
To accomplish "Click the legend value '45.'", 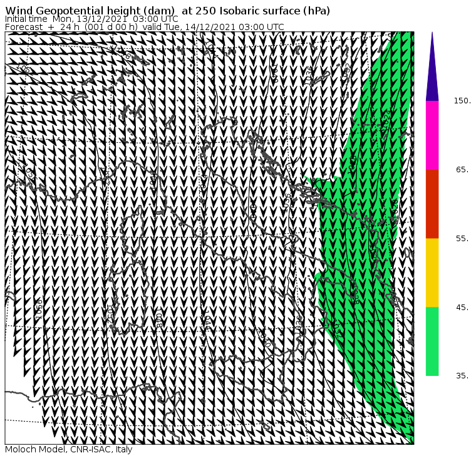I will pos(462,308).
